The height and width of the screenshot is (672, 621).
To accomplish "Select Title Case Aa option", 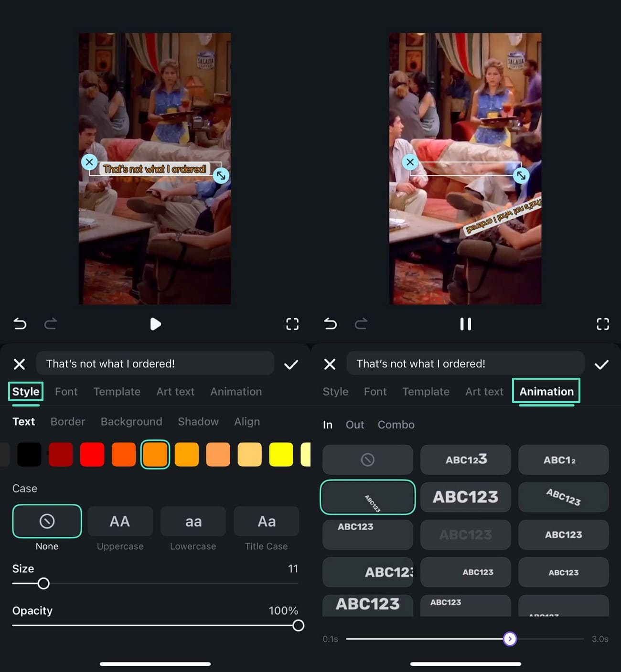I will coord(267,521).
